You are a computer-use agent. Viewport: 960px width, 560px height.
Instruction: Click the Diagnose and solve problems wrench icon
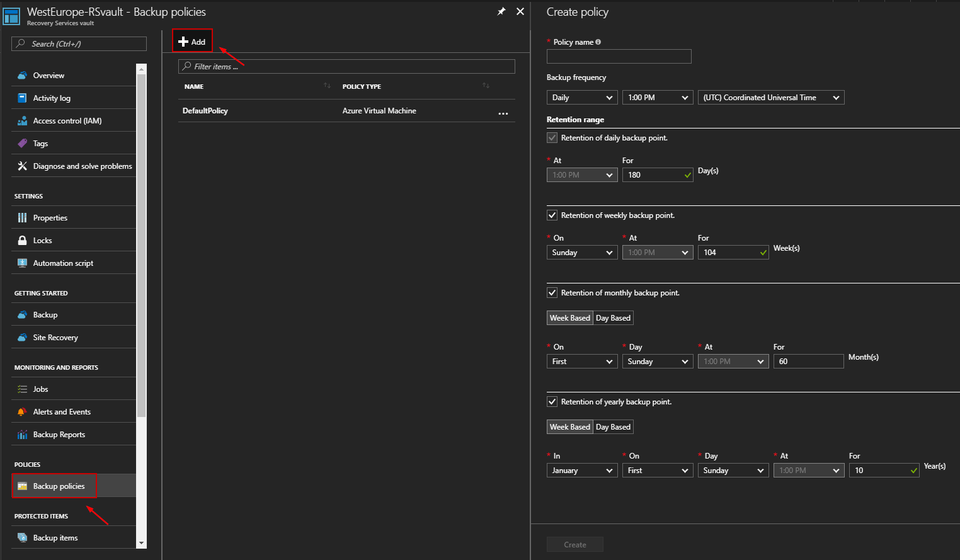[22, 166]
